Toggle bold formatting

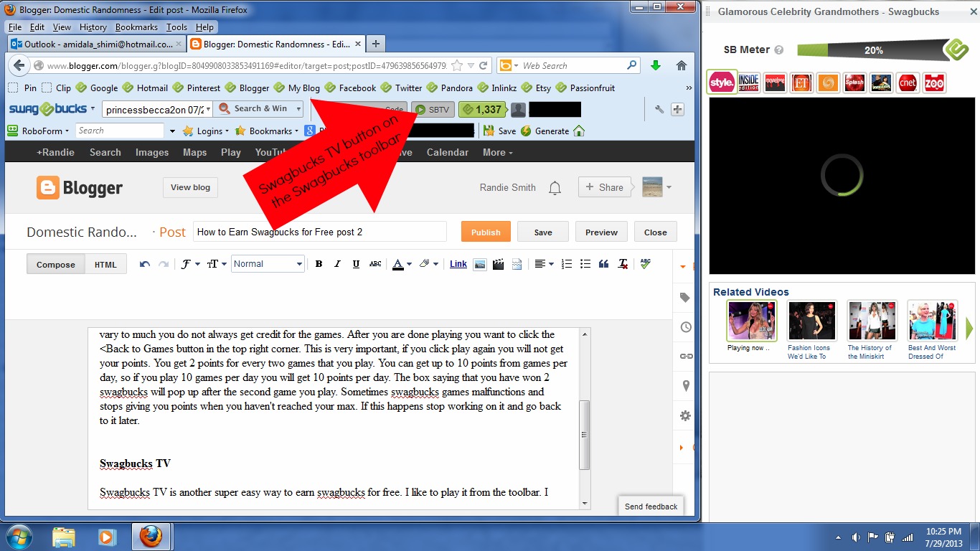[319, 264]
